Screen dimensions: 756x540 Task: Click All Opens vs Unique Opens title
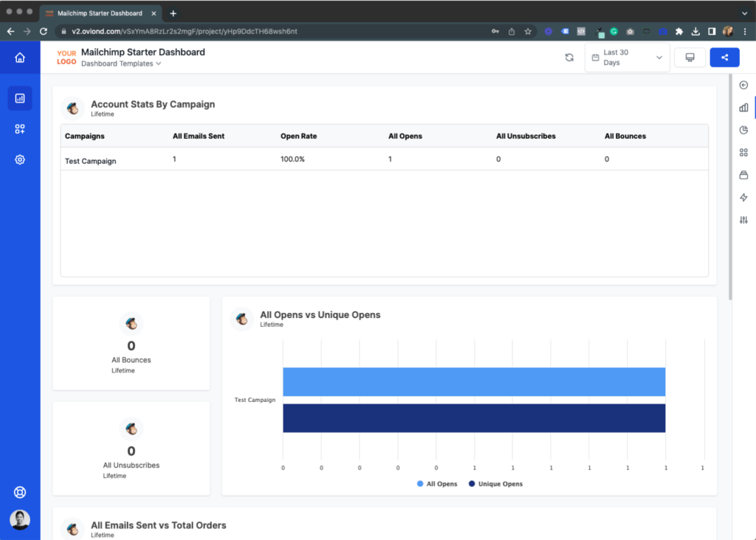(320, 314)
